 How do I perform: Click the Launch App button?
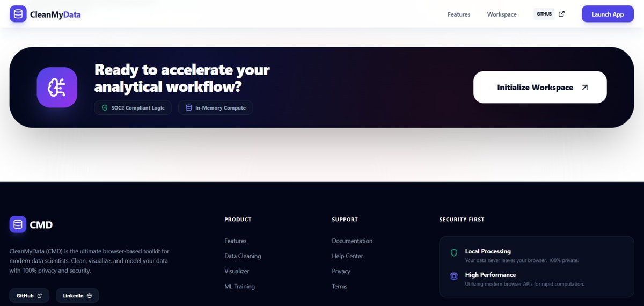(608, 14)
